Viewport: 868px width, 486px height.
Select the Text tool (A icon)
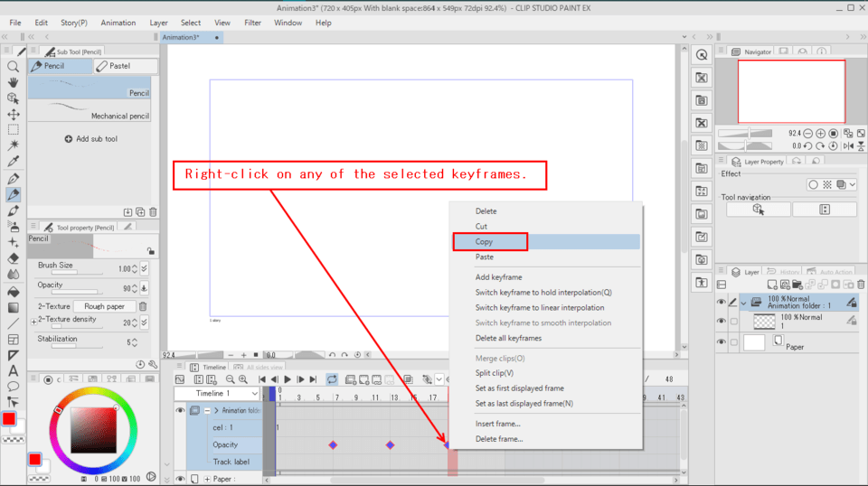pos(13,370)
